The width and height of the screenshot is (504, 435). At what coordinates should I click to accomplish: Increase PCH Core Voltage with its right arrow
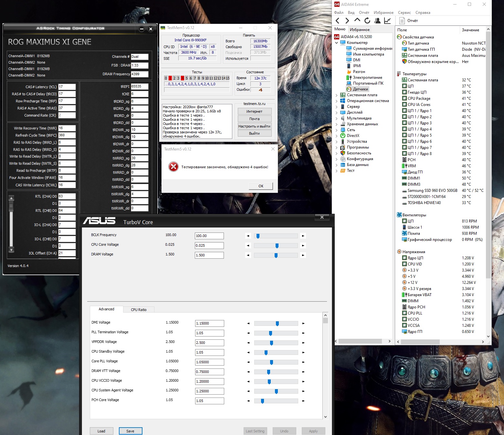coord(303,401)
